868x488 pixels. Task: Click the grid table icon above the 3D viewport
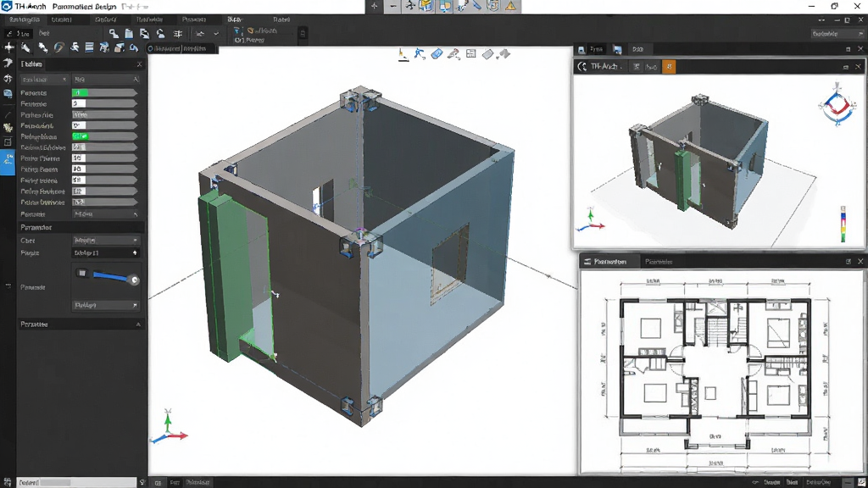click(x=470, y=53)
